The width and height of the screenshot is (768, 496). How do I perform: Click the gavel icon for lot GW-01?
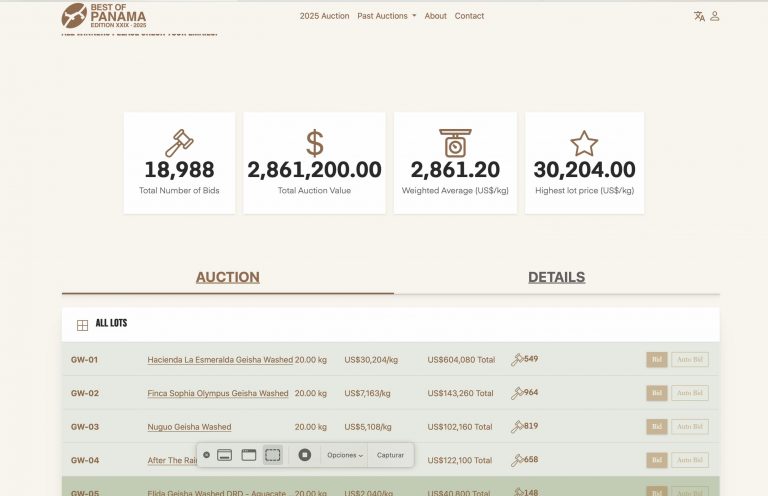coord(517,360)
